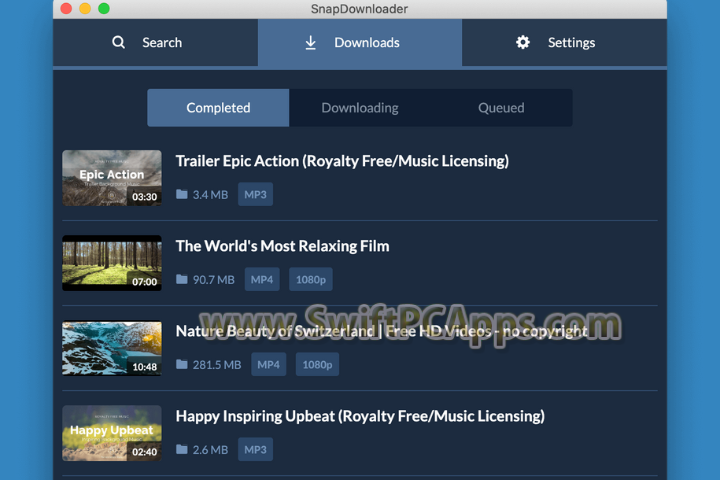Open the Settings tab label
Image resolution: width=720 pixels, height=480 pixels.
pos(571,43)
